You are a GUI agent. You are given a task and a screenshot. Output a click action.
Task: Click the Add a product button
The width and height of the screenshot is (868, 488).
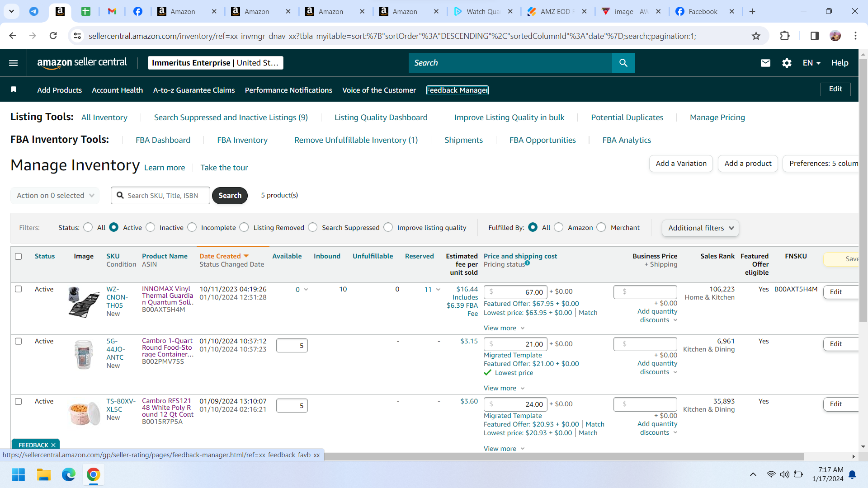(748, 164)
